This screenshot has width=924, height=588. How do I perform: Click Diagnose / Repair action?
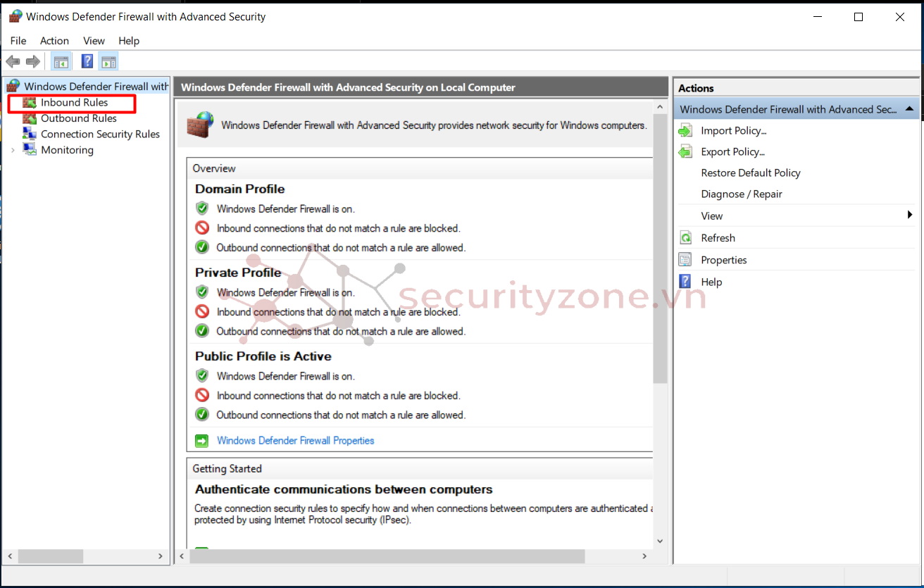[x=742, y=194]
